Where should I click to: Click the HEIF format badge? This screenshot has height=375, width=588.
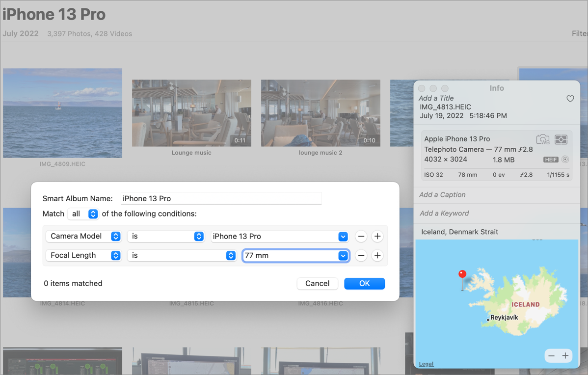coord(551,160)
